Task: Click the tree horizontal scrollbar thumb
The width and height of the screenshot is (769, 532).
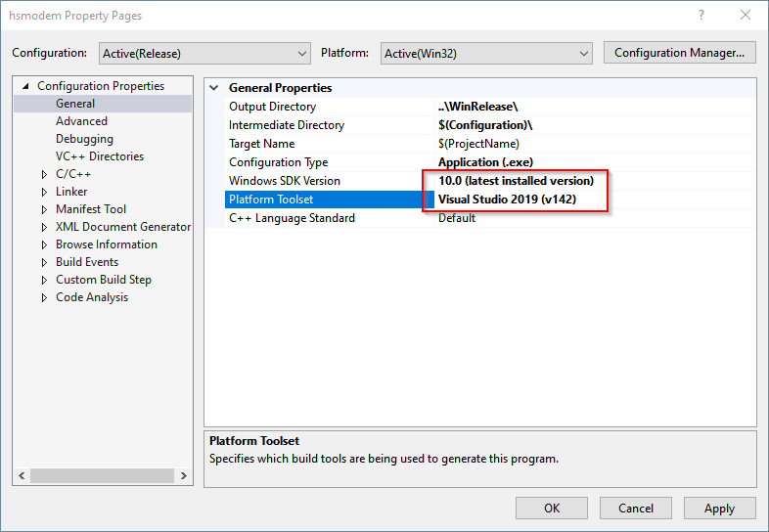Action: coord(102,475)
